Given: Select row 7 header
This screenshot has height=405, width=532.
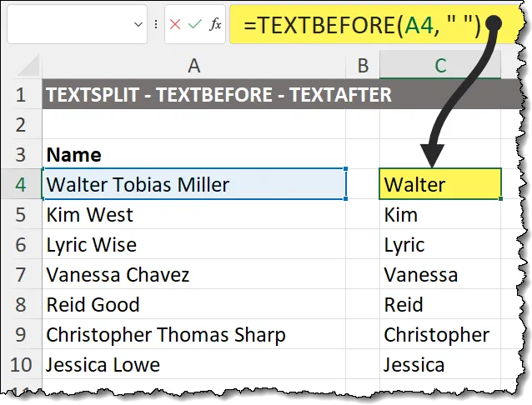Looking at the screenshot, I should click(x=22, y=274).
